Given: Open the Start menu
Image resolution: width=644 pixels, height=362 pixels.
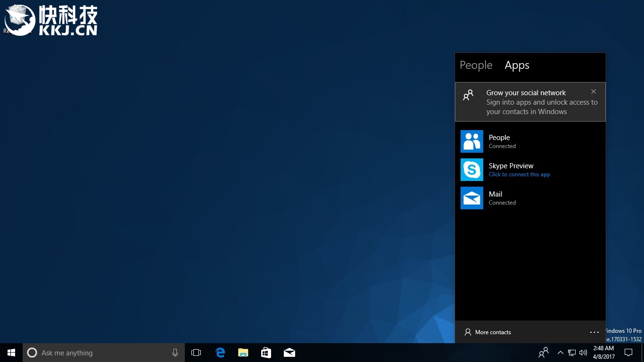Looking at the screenshot, I should [x=11, y=353].
